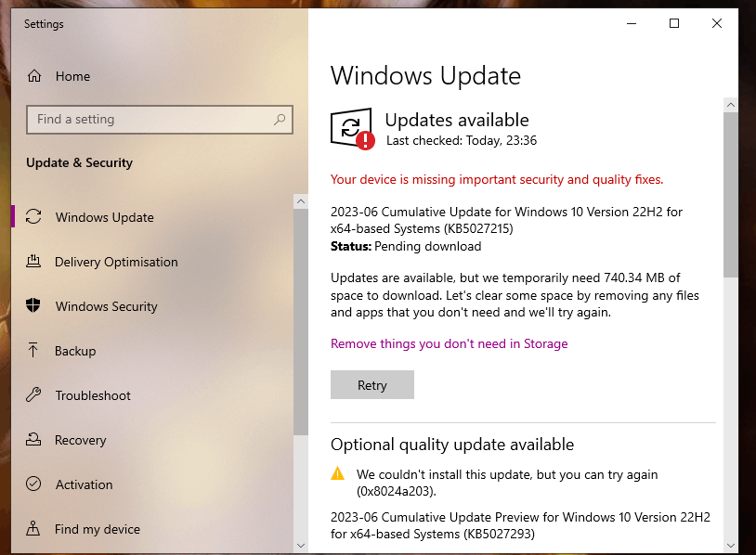The height and width of the screenshot is (555, 756).
Task: Click the search magnifier icon
Action: 280,120
